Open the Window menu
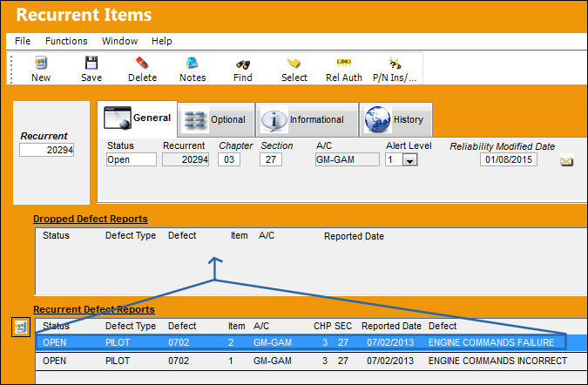 pyautogui.click(x=119, y=41)
